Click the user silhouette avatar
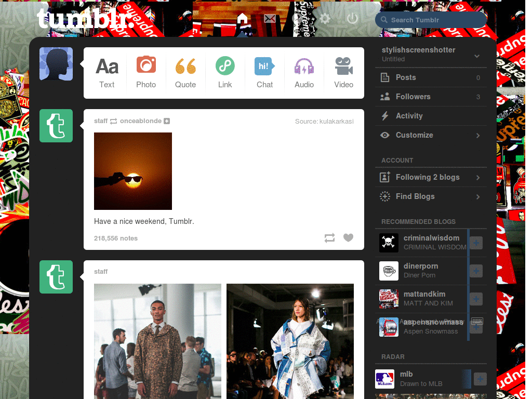Image resolution: width=532 pixels, height=399 pixels. pyautogui.click(x=56, y=64)
